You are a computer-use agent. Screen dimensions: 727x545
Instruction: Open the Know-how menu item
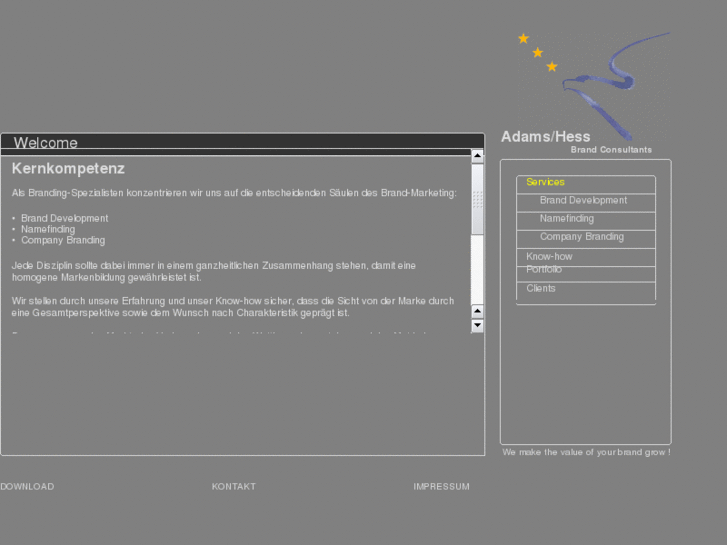click(x=549, y=256)
